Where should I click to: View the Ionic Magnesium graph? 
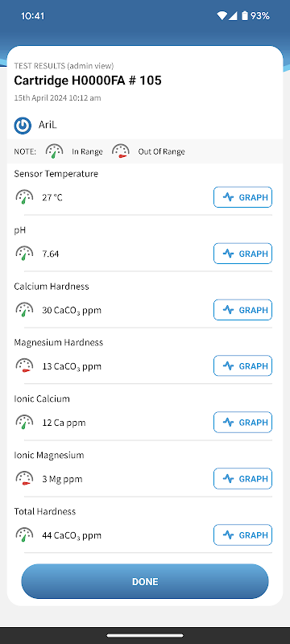pos(242,478)
